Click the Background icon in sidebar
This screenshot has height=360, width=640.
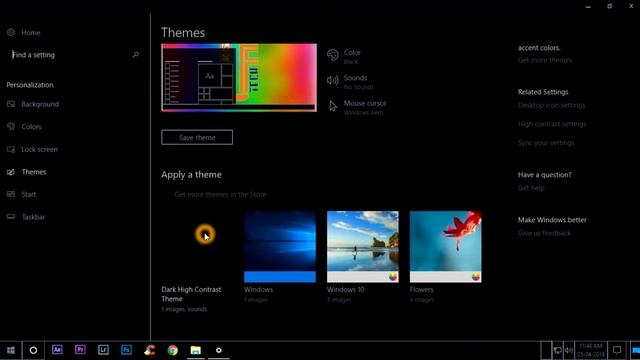11,104
